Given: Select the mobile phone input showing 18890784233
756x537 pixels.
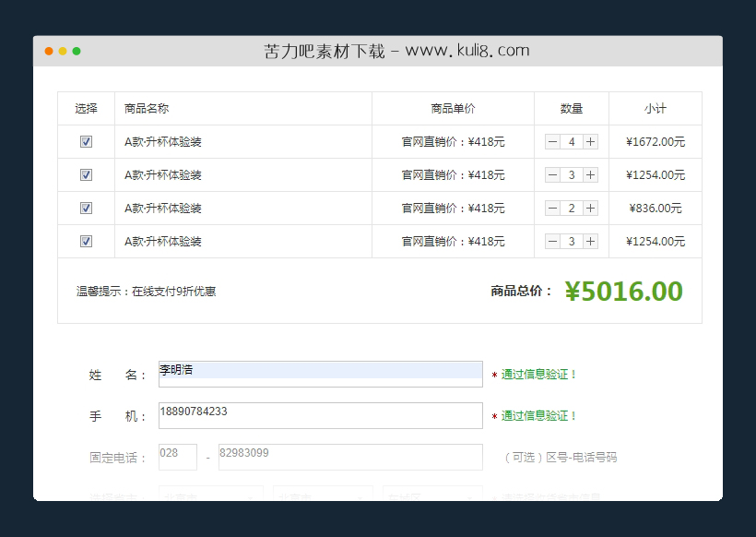Looking at the screenshot, I should click(x=320, y=415).
